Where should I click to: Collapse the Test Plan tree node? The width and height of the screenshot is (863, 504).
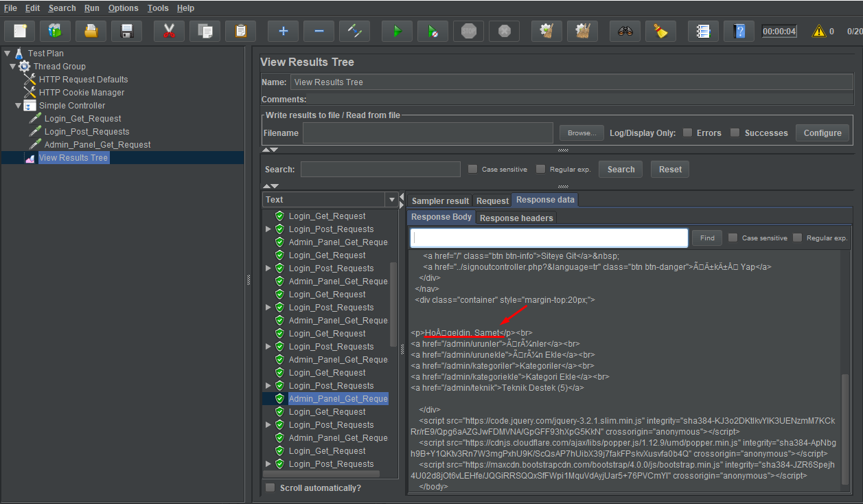point(7,53)
